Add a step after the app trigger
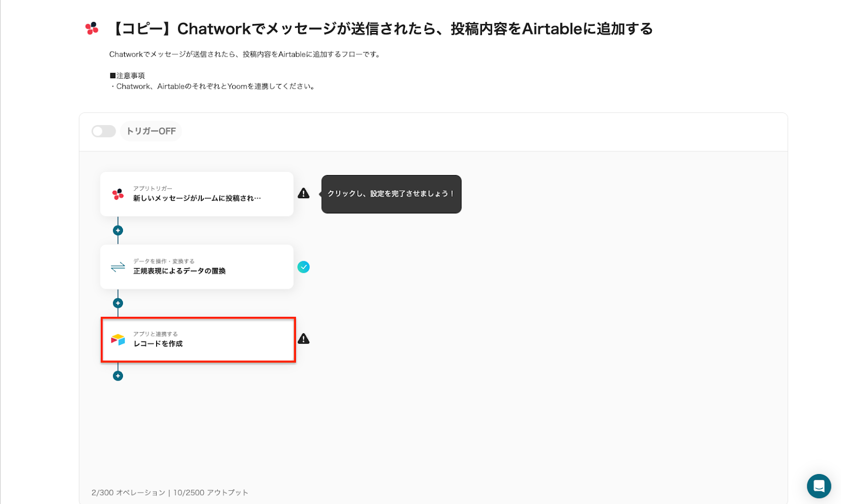841x504 pixels. [x=118, y=231]
